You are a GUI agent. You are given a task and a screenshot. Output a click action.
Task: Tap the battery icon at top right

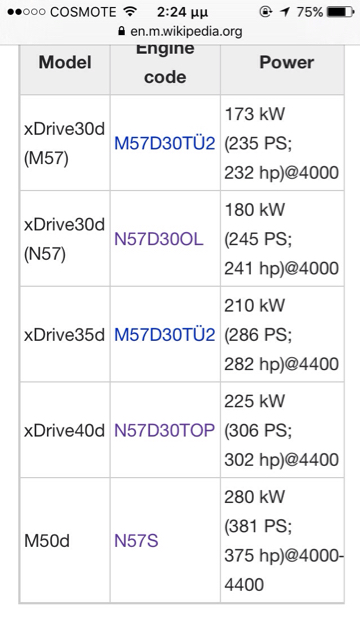click(340, 12)
